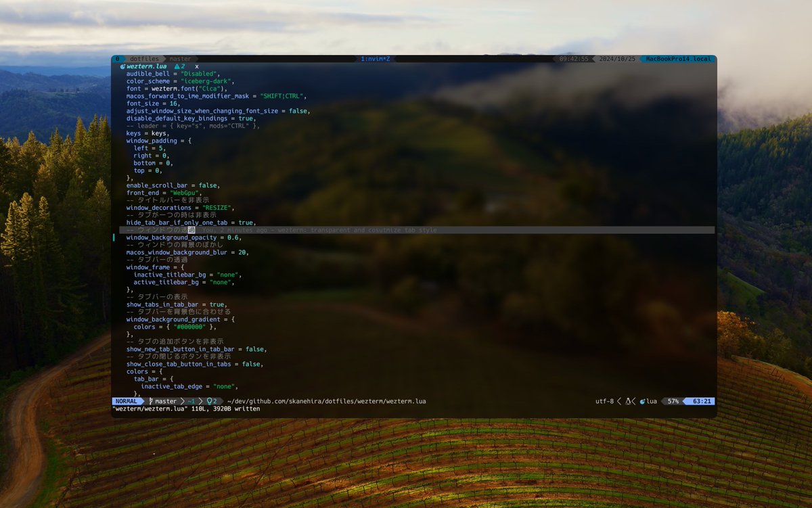
Task: Click the master segment in the top tmux bar
Action: [x=180, y=59]
